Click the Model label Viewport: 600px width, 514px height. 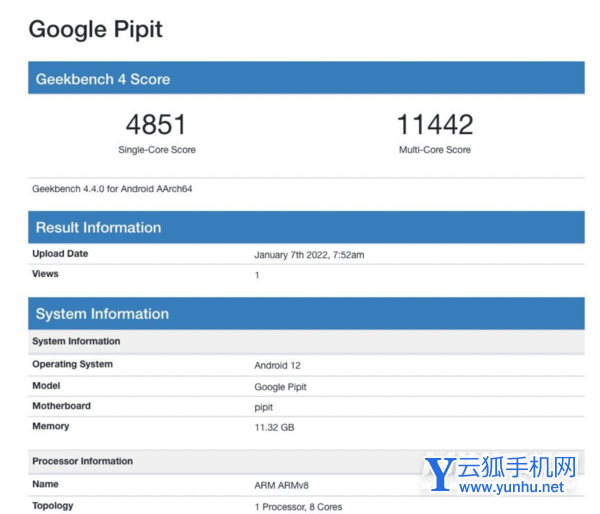click(x=46, y=385)
